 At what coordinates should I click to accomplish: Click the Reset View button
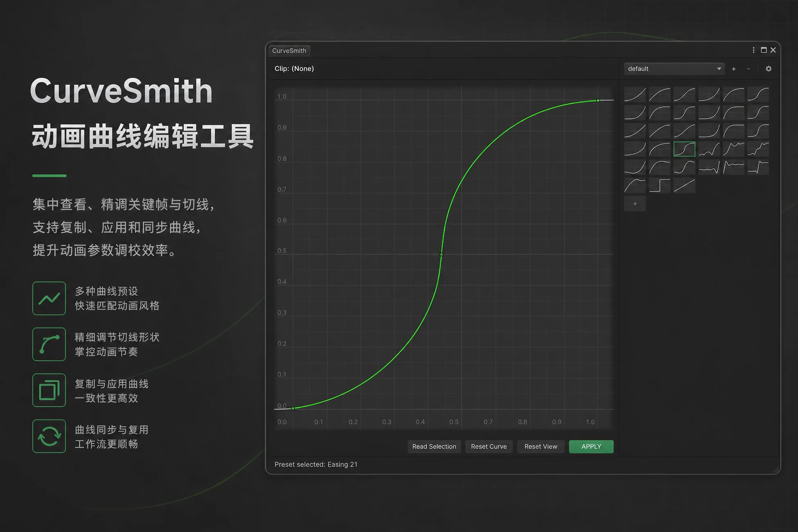click(541, 446)
